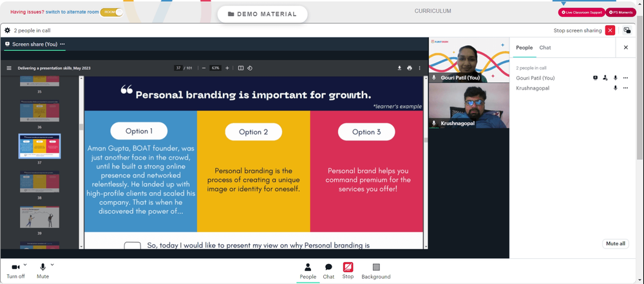
Task: Mute Gouri Patil's microphone in list
Action: (x=615, y=78)
